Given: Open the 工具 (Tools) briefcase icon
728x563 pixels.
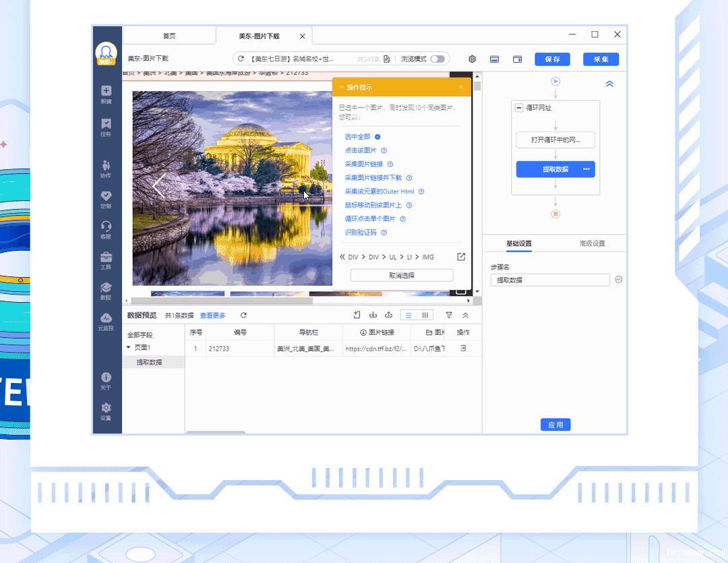Looking at the screenshot, I should click(107, 258).
